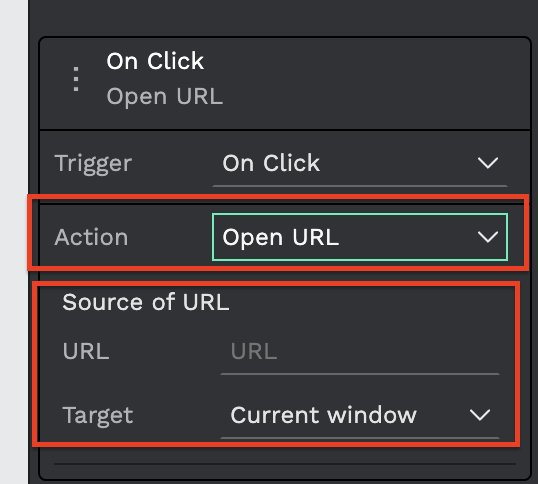Click the Action field label

91,237
